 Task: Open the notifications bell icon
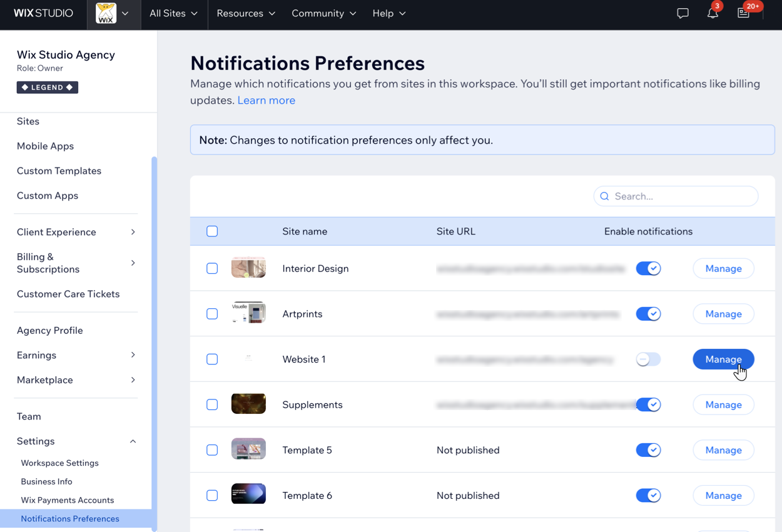[713, 13]
